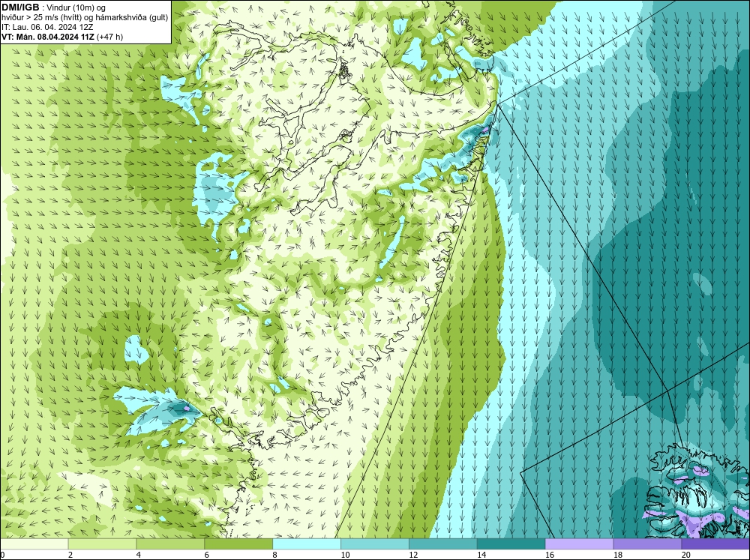Click the 6–8 m/s dark green legend swatch

238,544
